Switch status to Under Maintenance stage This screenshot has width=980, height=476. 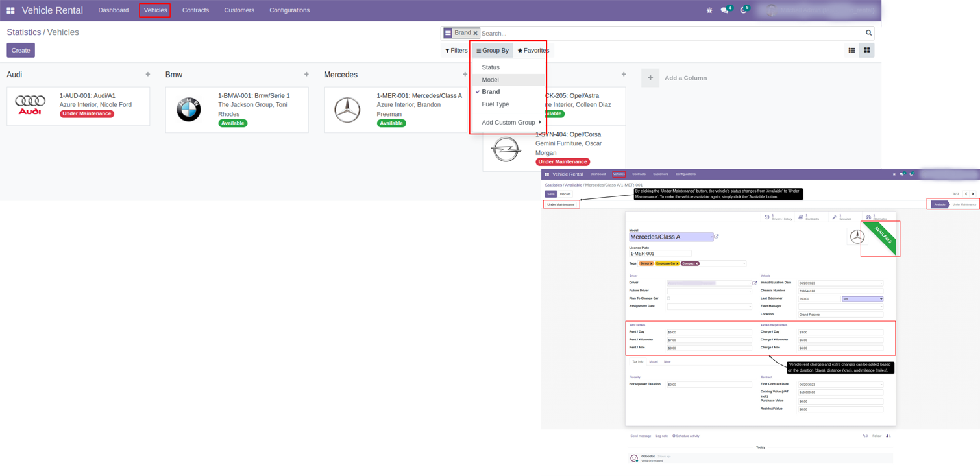click(x=963, y=204)
